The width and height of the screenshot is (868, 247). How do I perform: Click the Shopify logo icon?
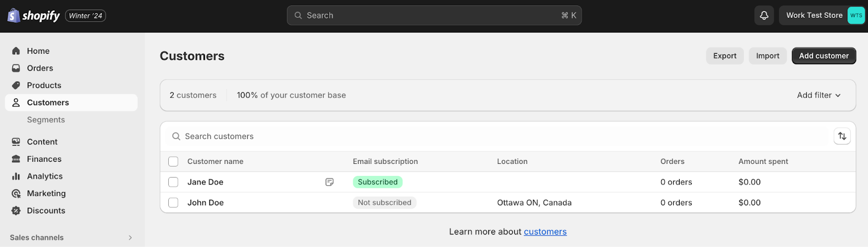[14, 16]
